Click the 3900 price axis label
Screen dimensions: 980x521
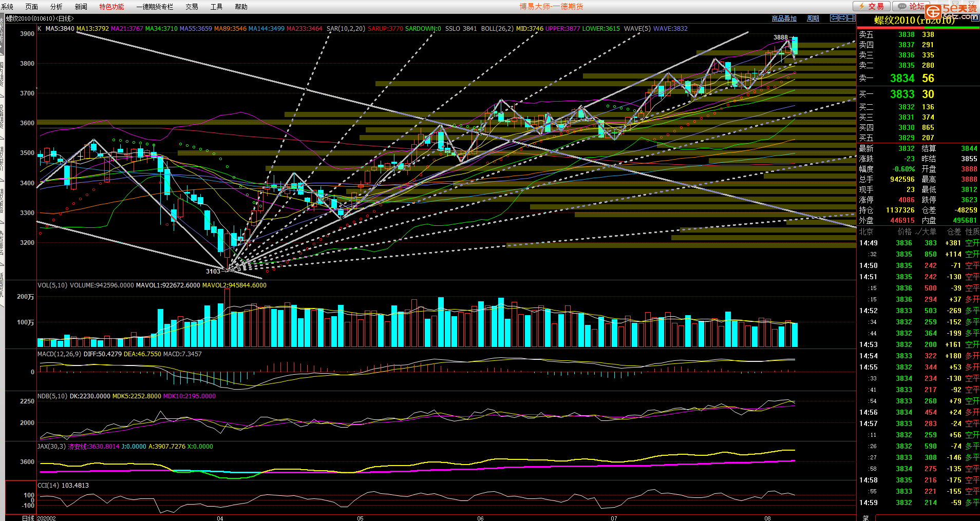click(27, 34)
